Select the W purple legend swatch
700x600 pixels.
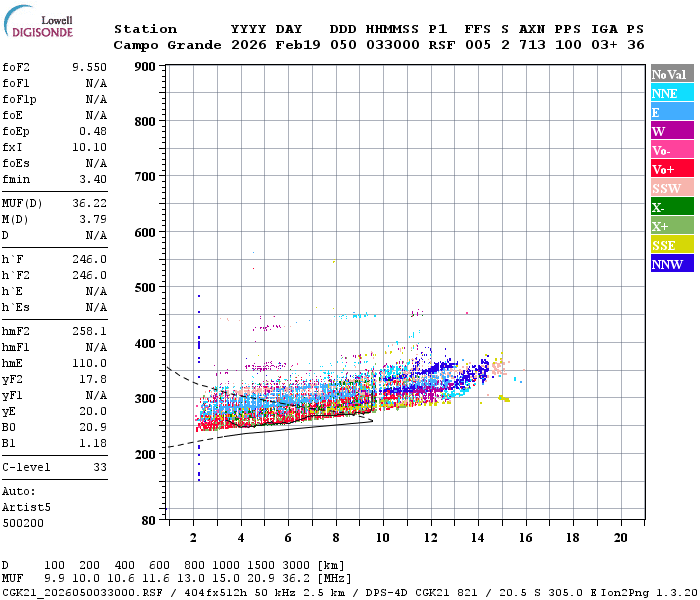click(672, 131)
